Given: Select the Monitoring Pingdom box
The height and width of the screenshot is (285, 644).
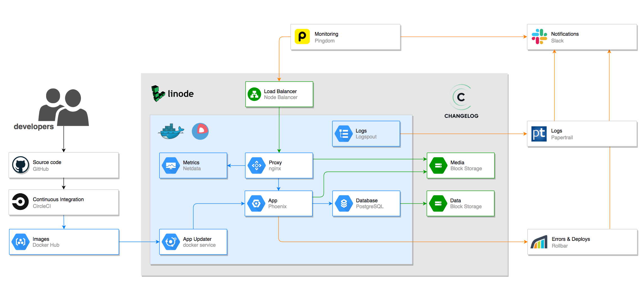Looking at the screenshot, I should (x=346, y=37).
